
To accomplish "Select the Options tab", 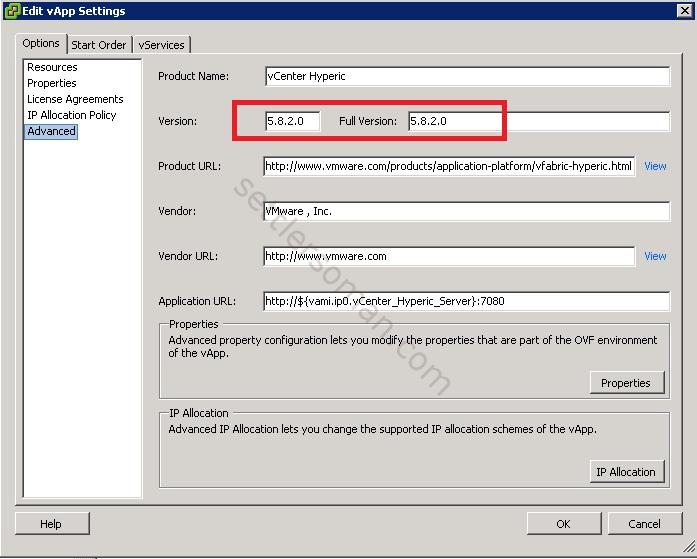I will (41, 44).
